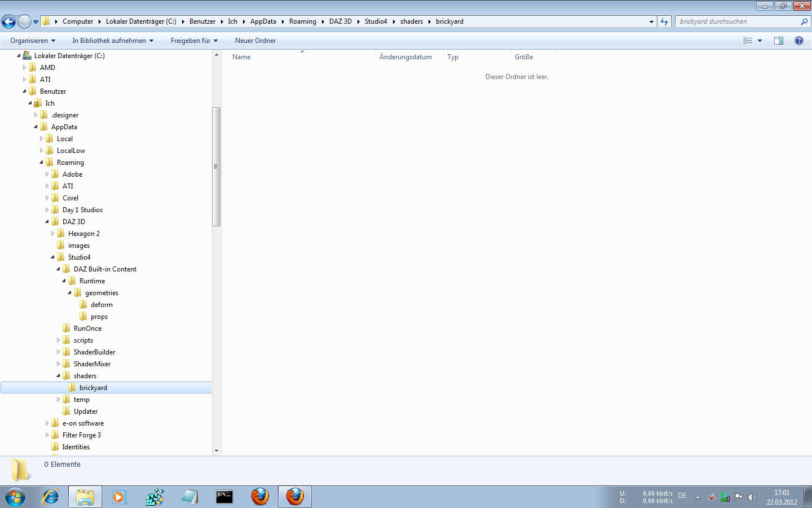This screenshot has height=508, width=812.
Task: Open the volume speaker tray icon
Action: [x=752, y=497]
